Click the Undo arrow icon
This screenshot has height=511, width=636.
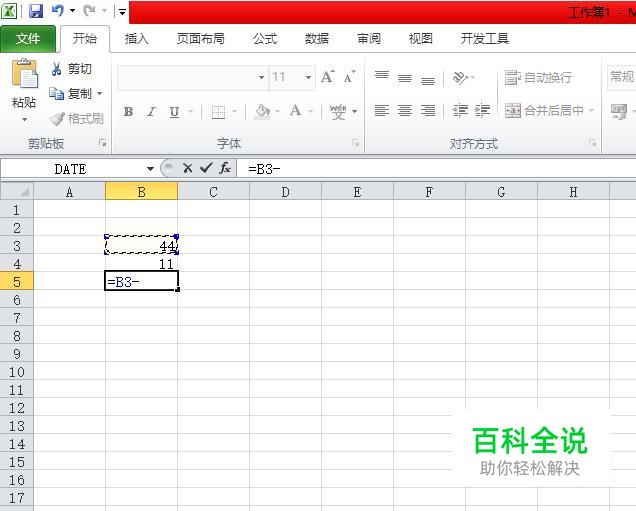coord(58,11)
